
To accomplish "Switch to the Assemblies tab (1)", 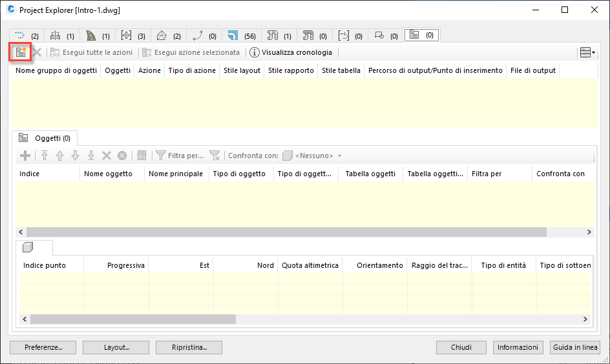I will coord(62,35).
